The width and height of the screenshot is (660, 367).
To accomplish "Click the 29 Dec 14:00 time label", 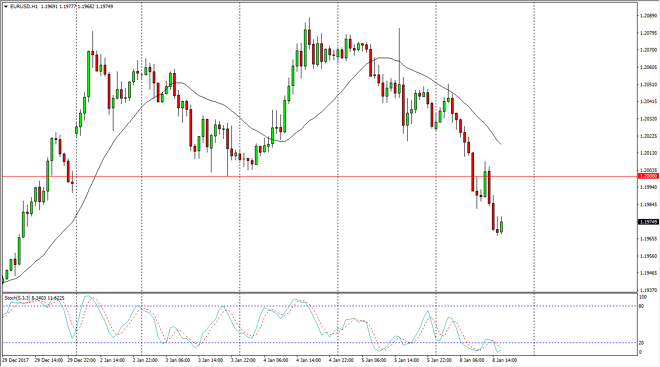I will (49, 360).
